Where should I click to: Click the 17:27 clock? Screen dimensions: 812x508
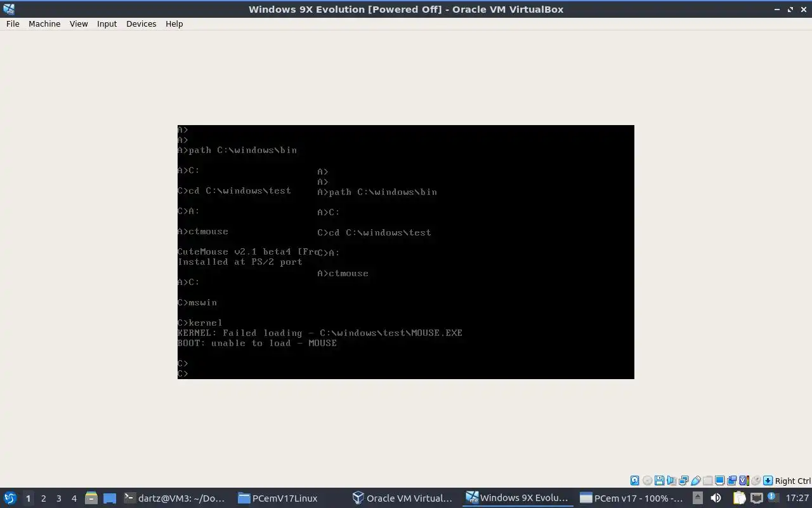pyautogui.click(x=797, y=498)
